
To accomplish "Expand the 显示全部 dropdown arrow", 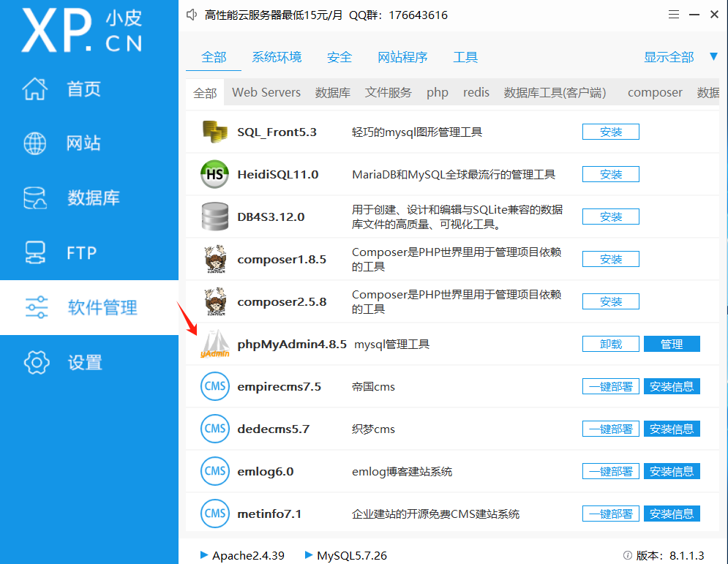I will point(713,56).
